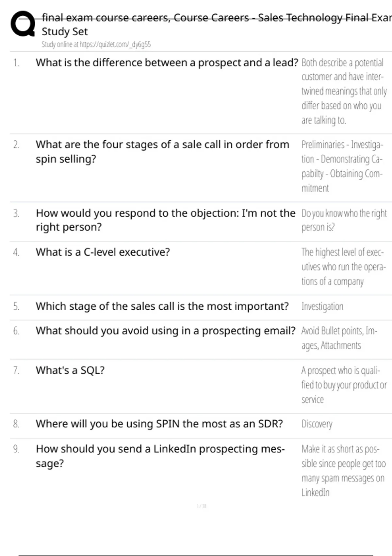
Task: Select the "Discovery" answer for question 8
Action: click(x=317, y=424)
